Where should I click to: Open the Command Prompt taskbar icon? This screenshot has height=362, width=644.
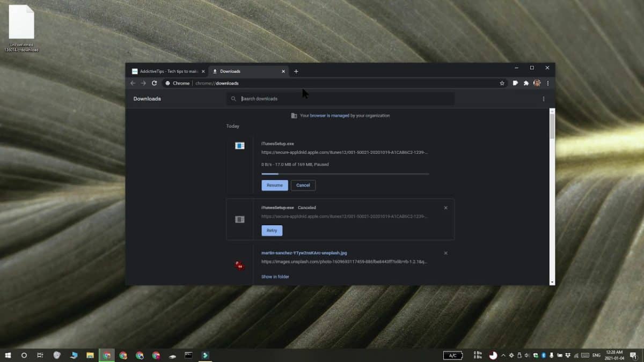coord(188,355)
